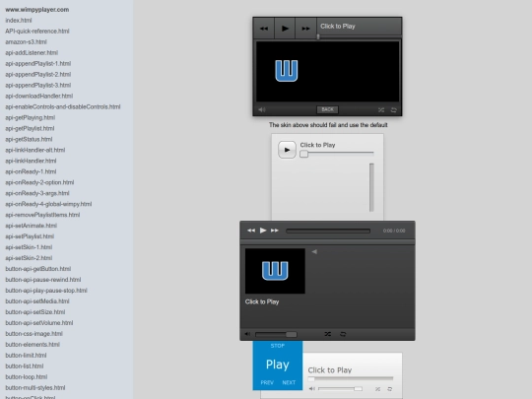Open api-downloadHandler.html link
Image resolution: width=532 pixels, height=399 pixels.
pos(39,96)
